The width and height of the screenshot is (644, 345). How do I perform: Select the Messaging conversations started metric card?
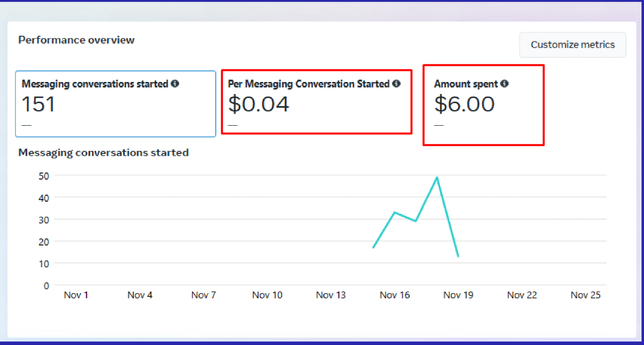coord(116,104)
